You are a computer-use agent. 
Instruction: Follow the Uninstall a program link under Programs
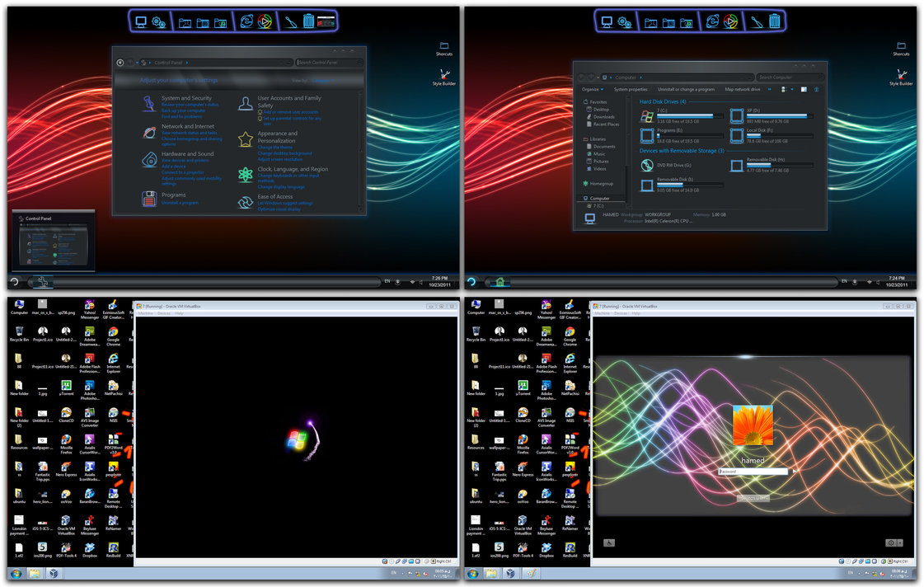point(180,203)
